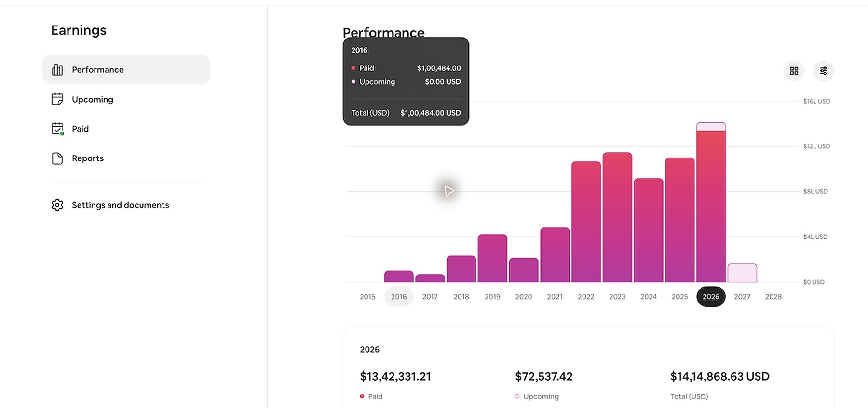Click the $14,14,868.63 USD total amount
This screenshot has width=868, height=408.
(x=720, y=376)
